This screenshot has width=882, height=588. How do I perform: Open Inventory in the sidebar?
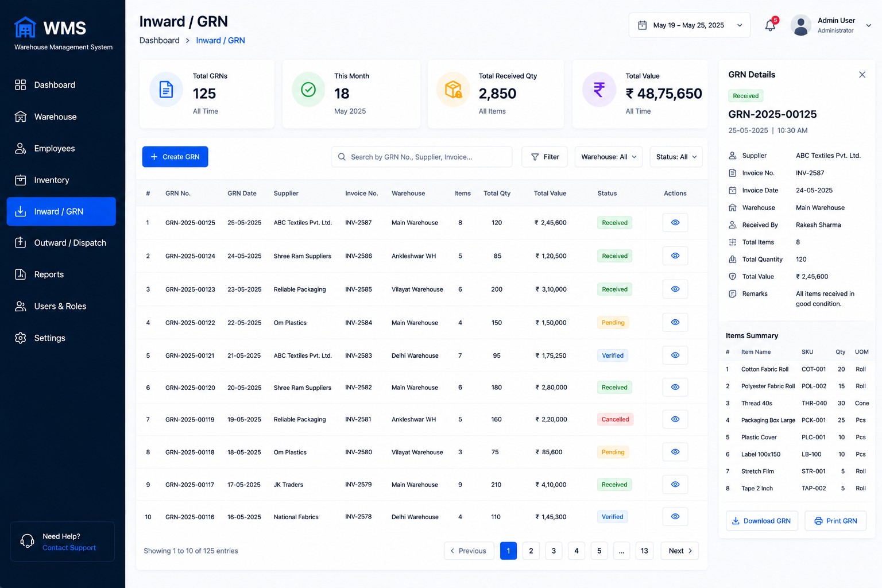tap(61, 180)
